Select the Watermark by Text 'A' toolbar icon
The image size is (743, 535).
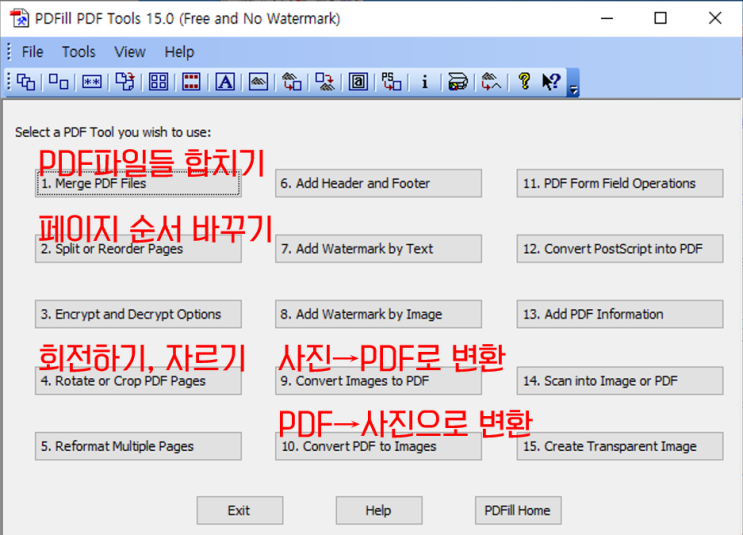point(225,83)
